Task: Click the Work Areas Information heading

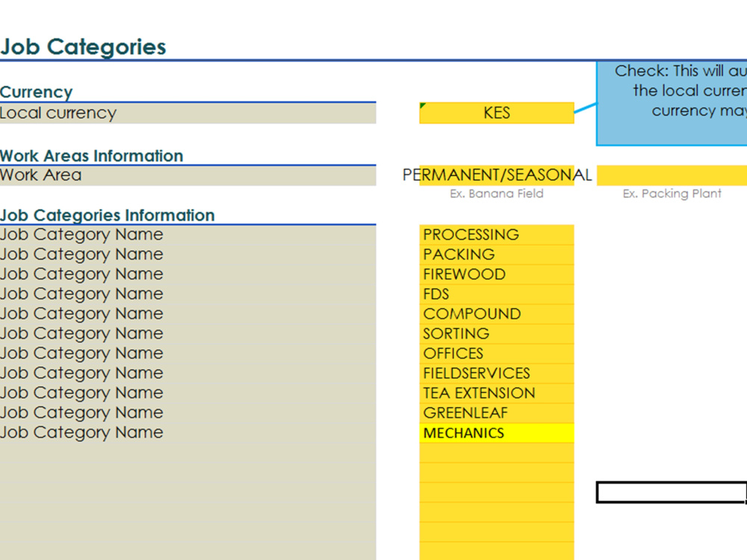Action: pos(91,156)
